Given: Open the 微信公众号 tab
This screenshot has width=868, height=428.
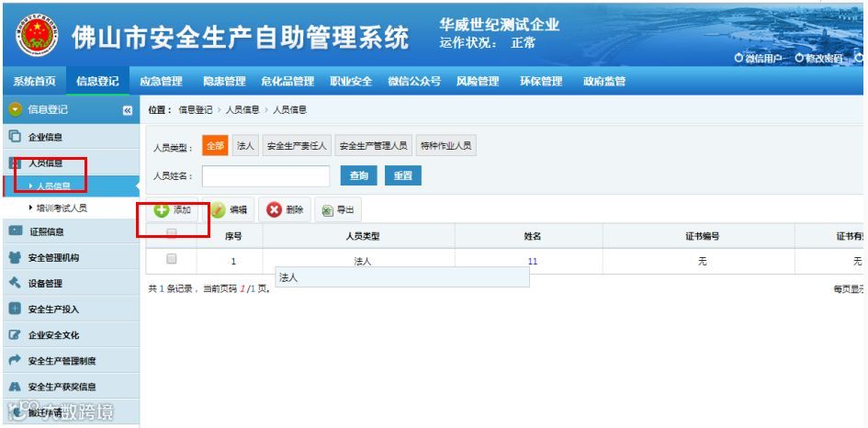Looking at the screenshot, I should coord(414,82).
